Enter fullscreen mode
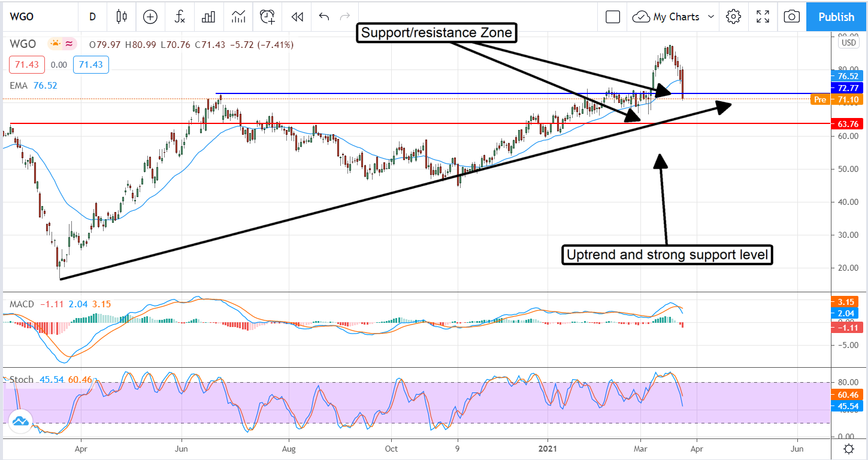Viewport: 868px width, 460px height. (763, 17)
